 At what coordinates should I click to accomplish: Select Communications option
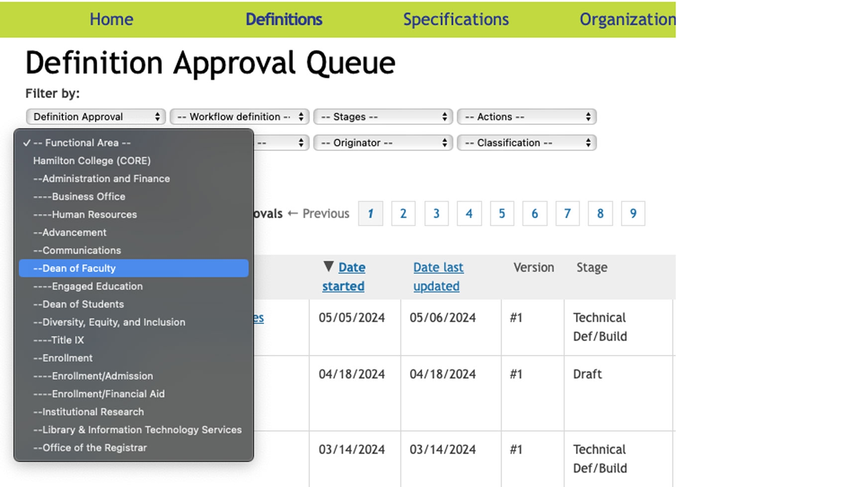pos(133,250)
